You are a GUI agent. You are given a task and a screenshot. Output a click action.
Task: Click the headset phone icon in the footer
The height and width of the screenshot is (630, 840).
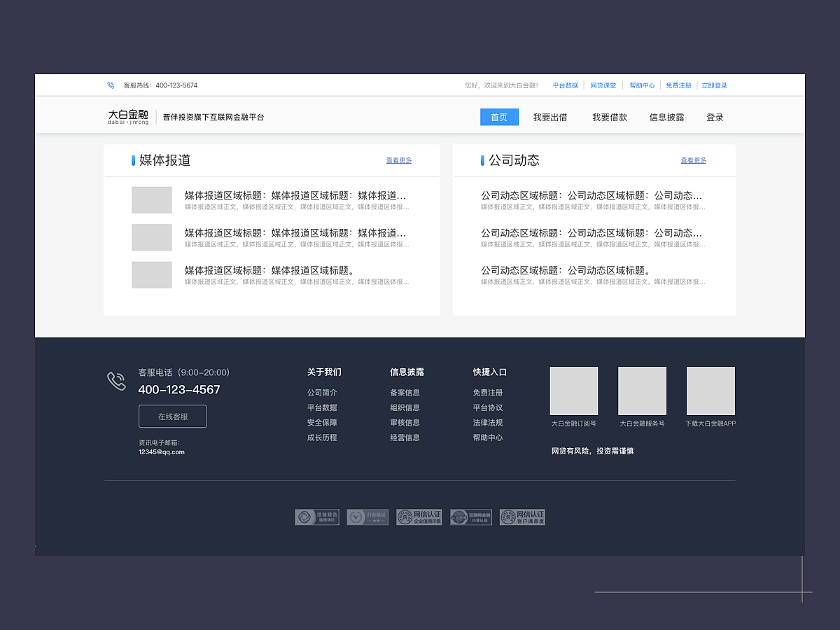pyautogui.click(x=116, y=381)
